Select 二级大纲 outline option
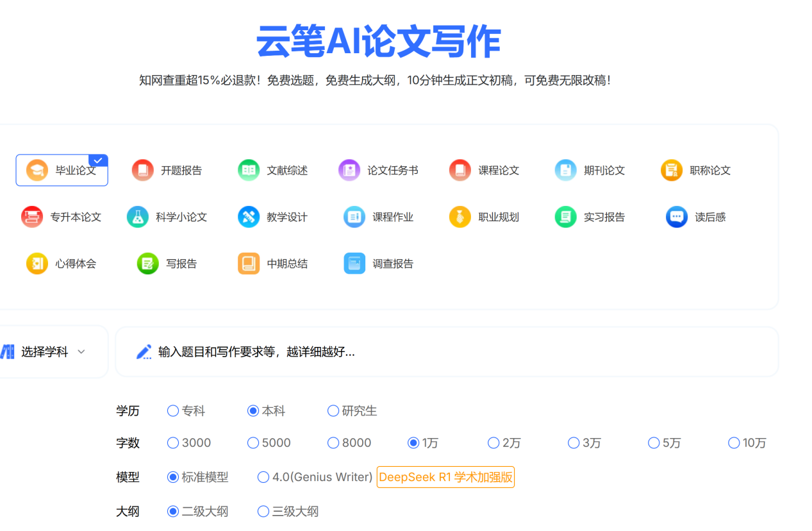This screenshot has width=812, height=531. click(197, 511)
